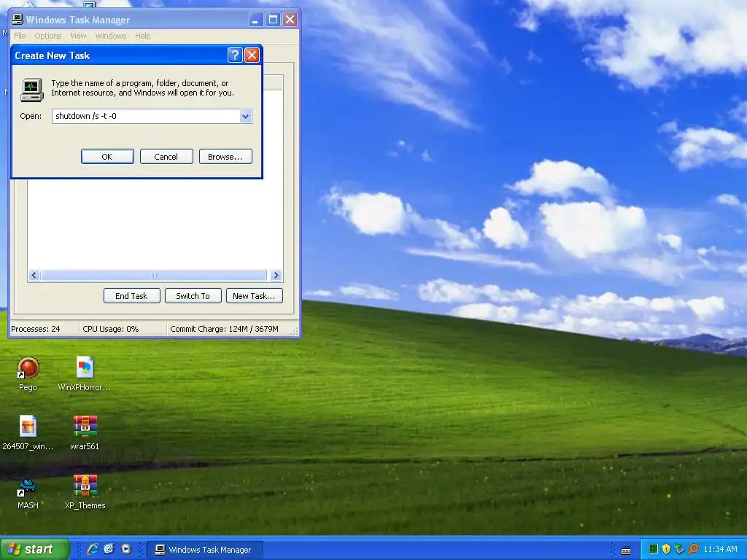Screen dimensions: 747x560
Task: Click Windows Task Manager taskbar button
Action: [204, 550]
